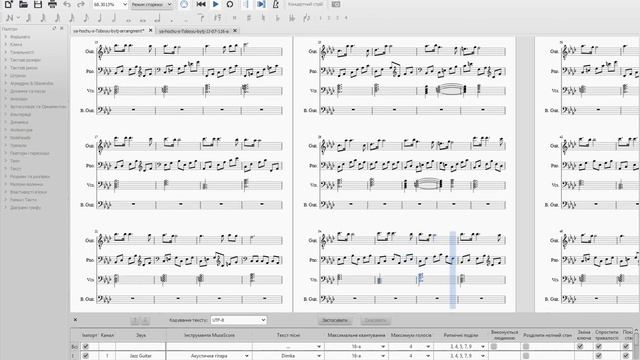The image size is (640, 360).
Task: Close the second score tab
Action: [x=235, y=31]
